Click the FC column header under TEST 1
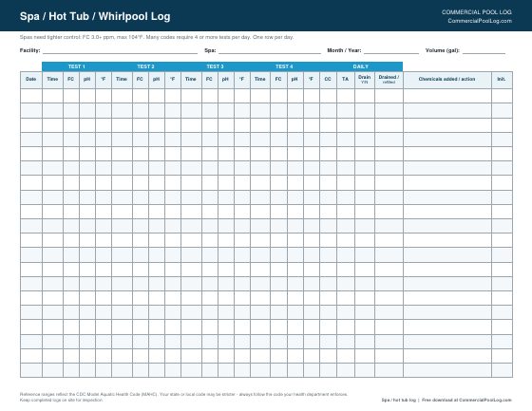Viewport: 532px width, 411px height. [x=71, y=80]
